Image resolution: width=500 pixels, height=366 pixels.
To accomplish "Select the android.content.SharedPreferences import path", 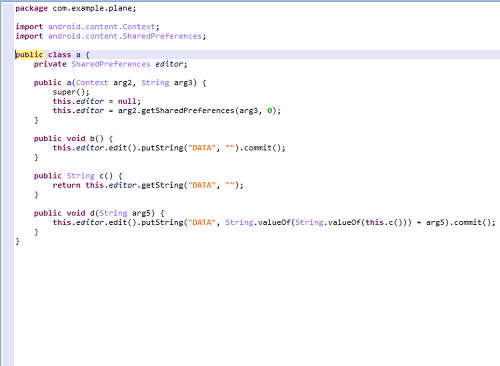I will pos(125,36).
